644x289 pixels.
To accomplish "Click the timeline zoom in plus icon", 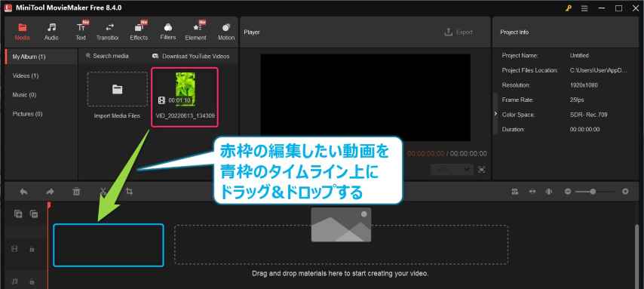I will 625,192.
